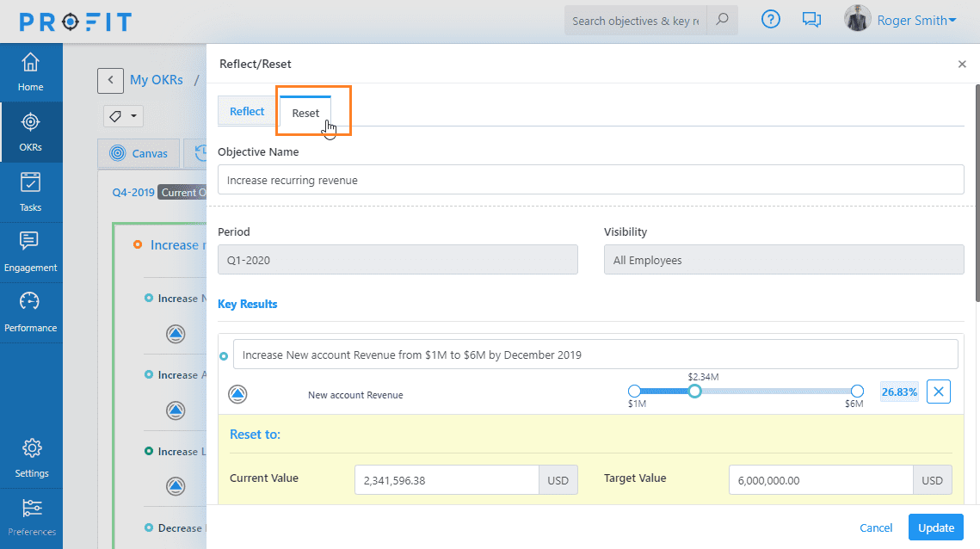Open the tag filter dropdown
This screenshot has width=980, height=549.
pyautogui.click(x=123, y=116)
